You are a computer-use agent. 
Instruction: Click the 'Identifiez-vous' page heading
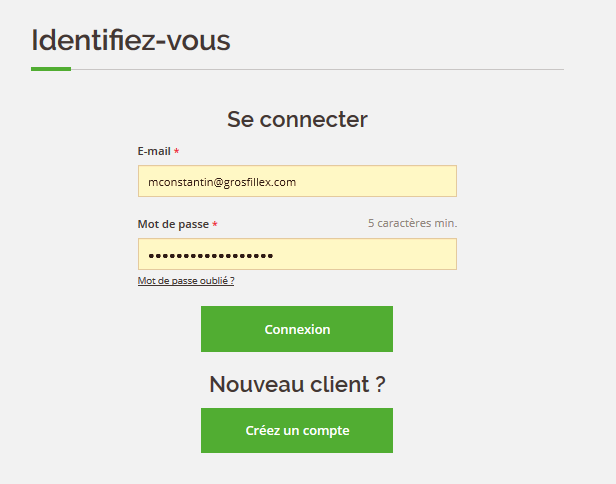tap(131, 40)
